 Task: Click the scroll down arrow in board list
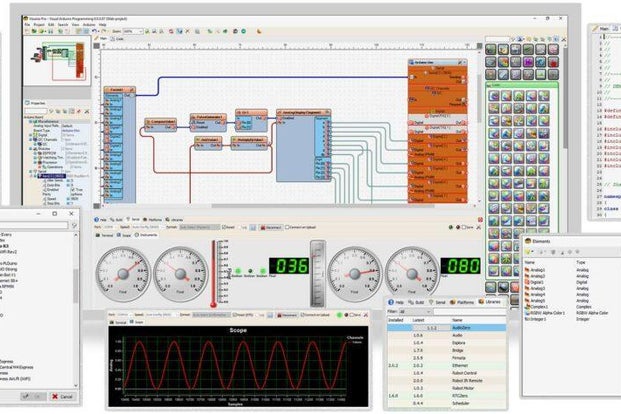(76, 385)
